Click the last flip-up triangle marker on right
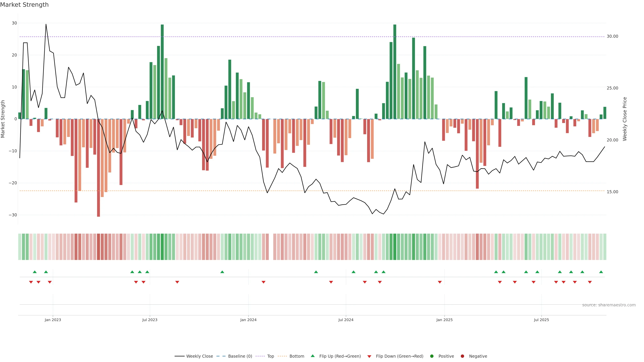Image resolution: width=644 pixels, height=362 pixels. click(601, 272)
